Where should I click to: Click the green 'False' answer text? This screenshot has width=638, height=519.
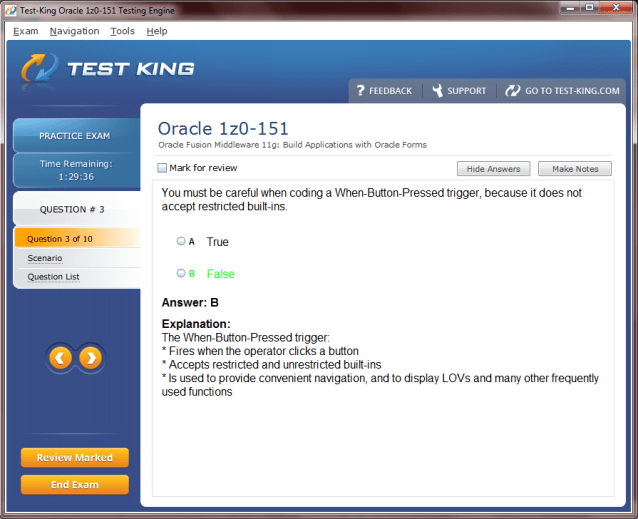[x=221, y=274]
